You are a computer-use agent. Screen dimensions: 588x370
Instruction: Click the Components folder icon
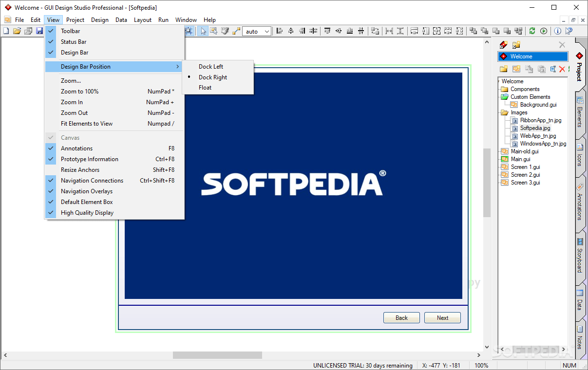pyautogui.click(x=505, y=89)
